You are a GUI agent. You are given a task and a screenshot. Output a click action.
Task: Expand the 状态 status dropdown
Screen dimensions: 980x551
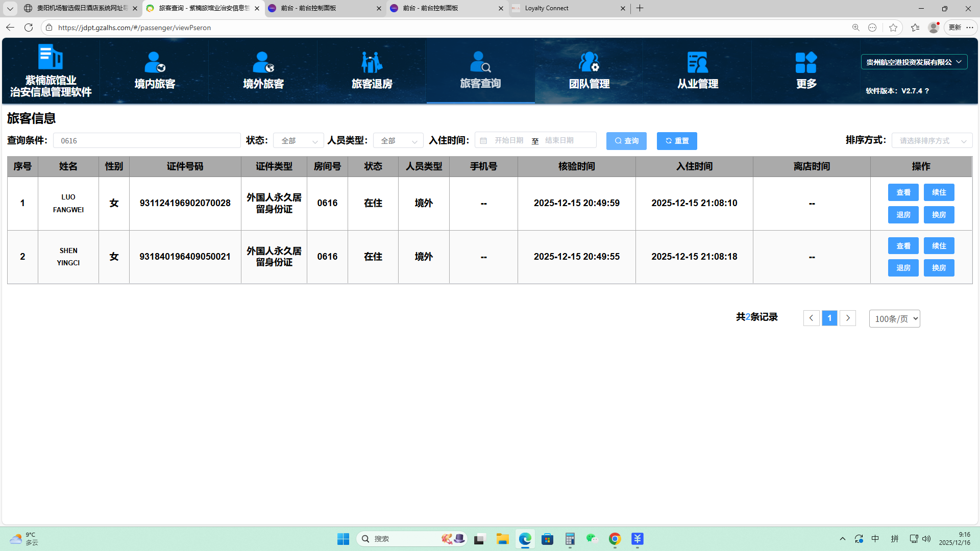[299, 141]
